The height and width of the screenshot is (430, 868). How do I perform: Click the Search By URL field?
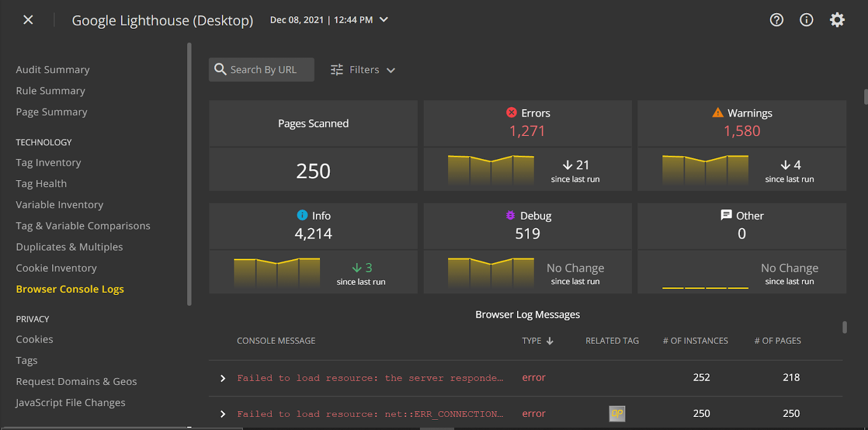[x=261, y=69]
